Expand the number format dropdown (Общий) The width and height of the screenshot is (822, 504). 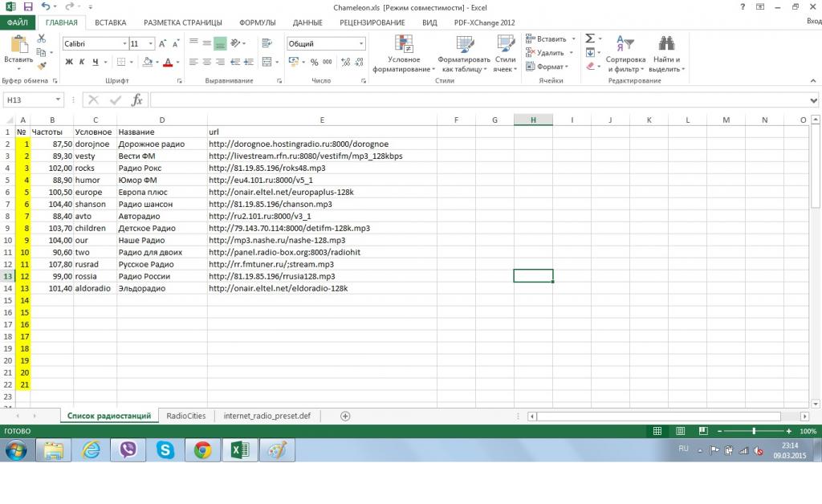click(361, 43)
